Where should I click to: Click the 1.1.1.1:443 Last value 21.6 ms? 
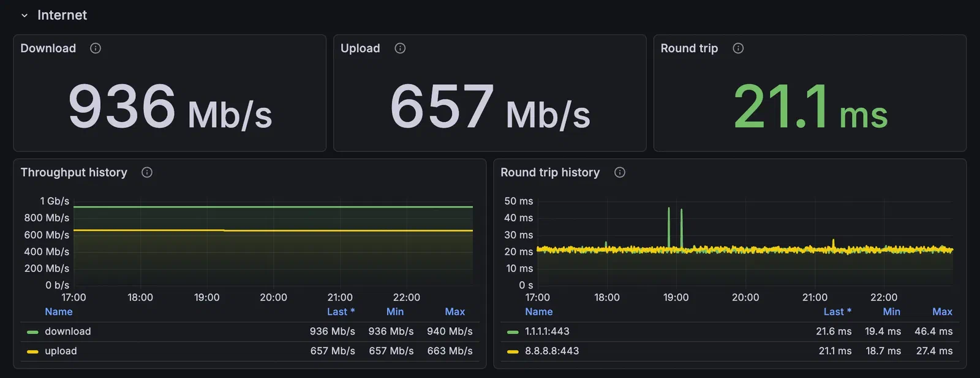[834, 331]
